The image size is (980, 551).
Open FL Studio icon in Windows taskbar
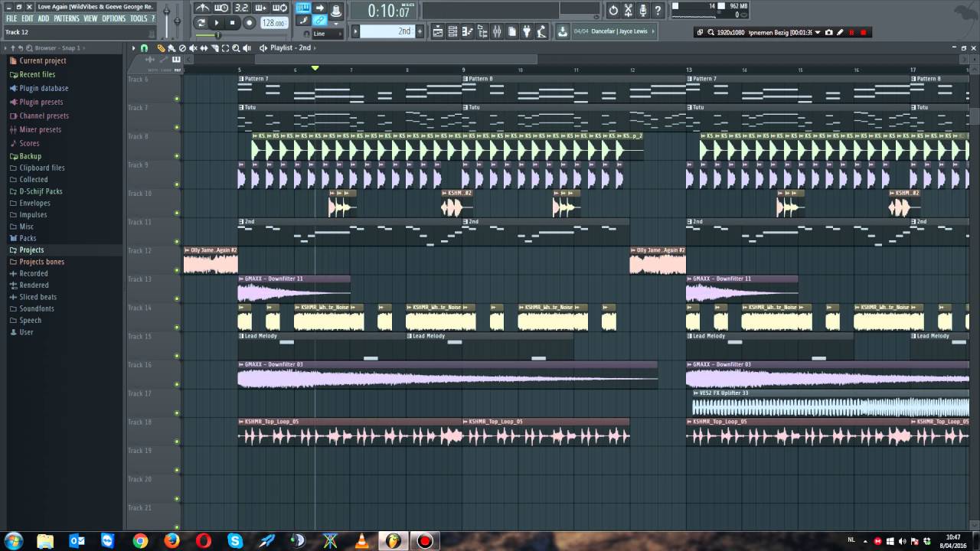coord(393,541)
